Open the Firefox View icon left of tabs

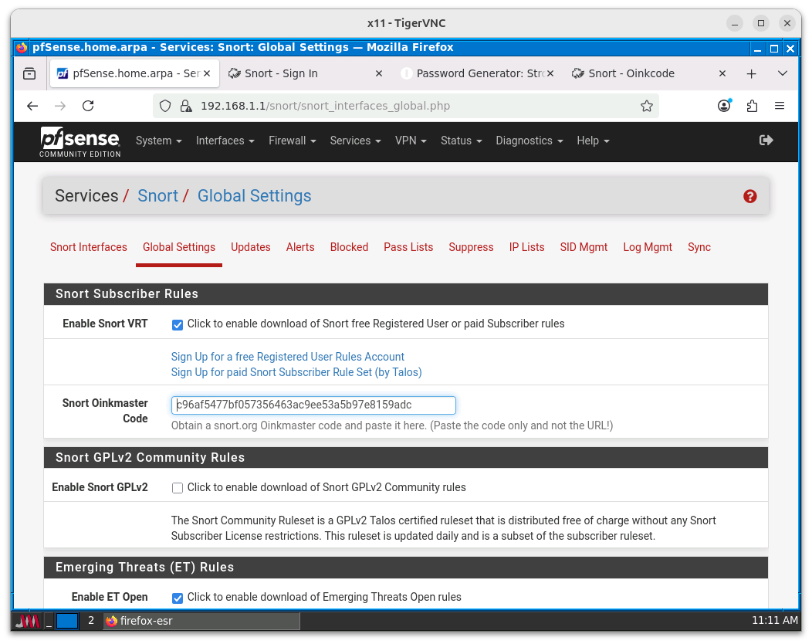pos(29,73)
